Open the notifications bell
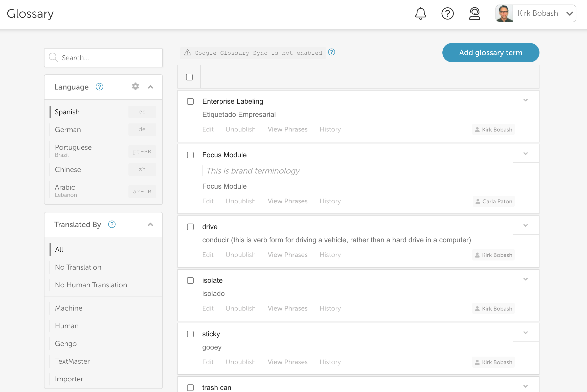The width and height of the screenshot is (587, 392). (420, 13)
